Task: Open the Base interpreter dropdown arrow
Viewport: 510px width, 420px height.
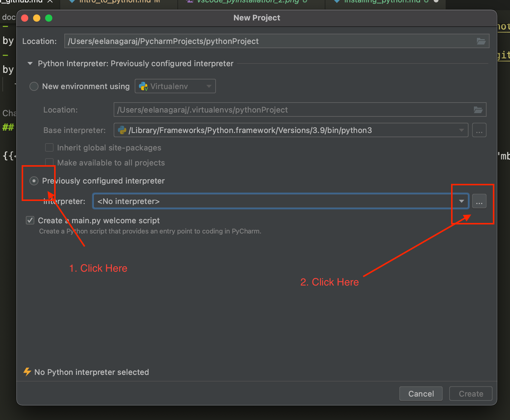Action: tap(461, 130)
